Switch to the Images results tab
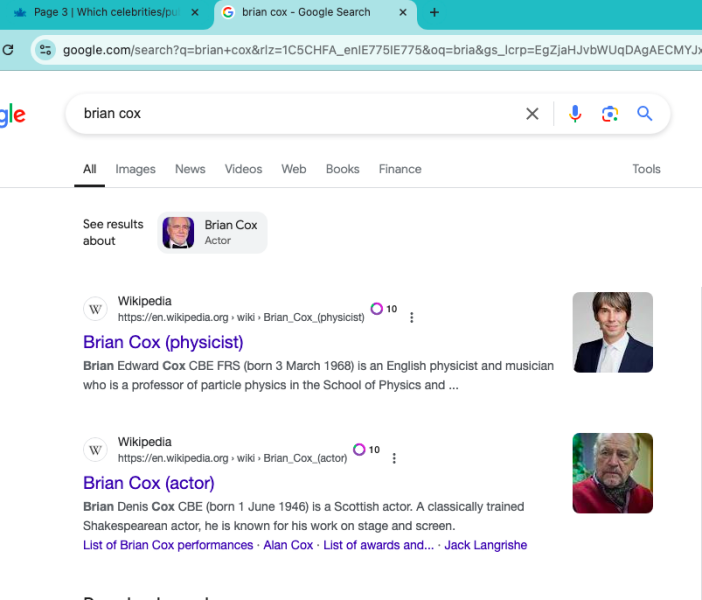Image resolution: width=702 pixels, height=600 pixels. 135,169
